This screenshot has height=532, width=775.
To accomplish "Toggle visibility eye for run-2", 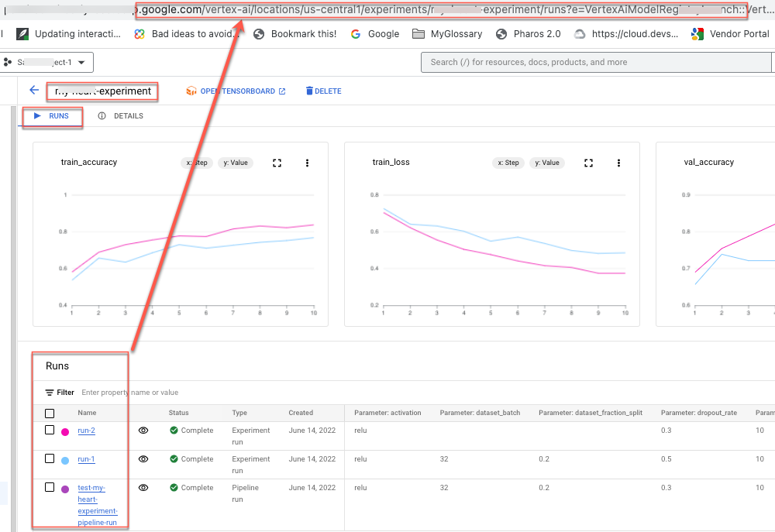I will click(x=143, y=431).
